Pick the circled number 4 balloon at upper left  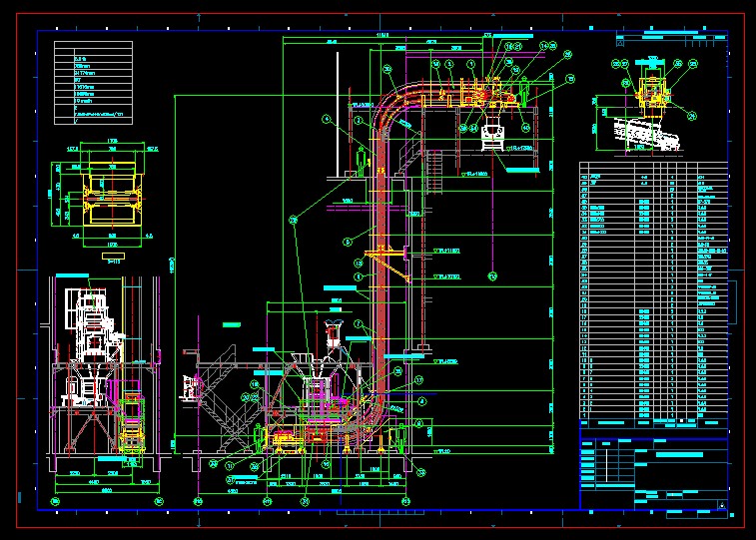326,118
